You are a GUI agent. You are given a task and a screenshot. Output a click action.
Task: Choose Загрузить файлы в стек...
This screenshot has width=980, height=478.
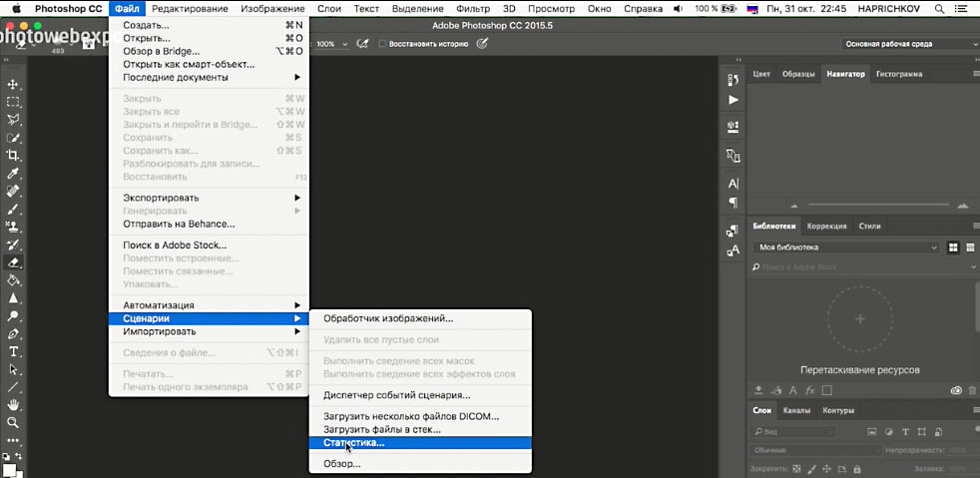pyautogui.click(x=420, y=429)
